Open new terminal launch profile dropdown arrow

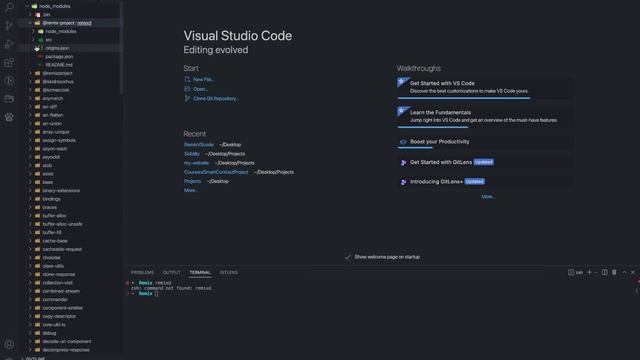pyautogui.click(x=596, y=272)
